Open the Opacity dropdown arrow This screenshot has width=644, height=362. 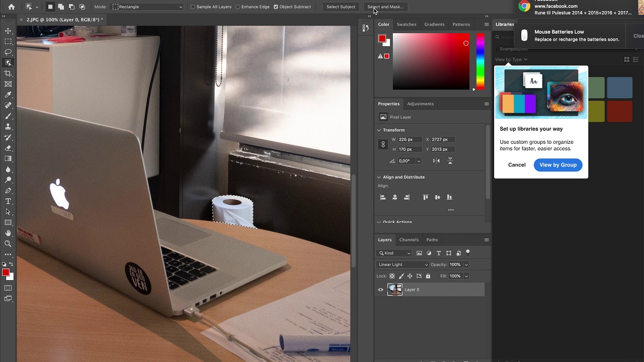(466, 264)
